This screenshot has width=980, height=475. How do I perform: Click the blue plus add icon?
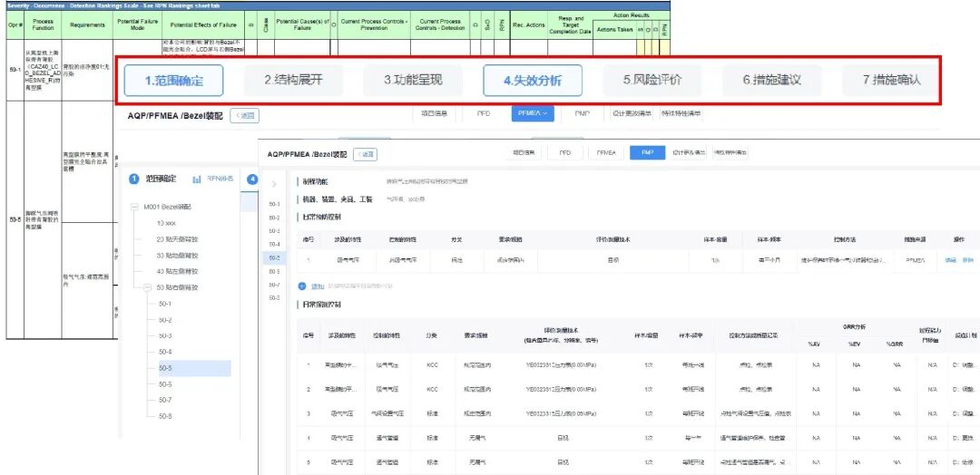click(302, 286)
